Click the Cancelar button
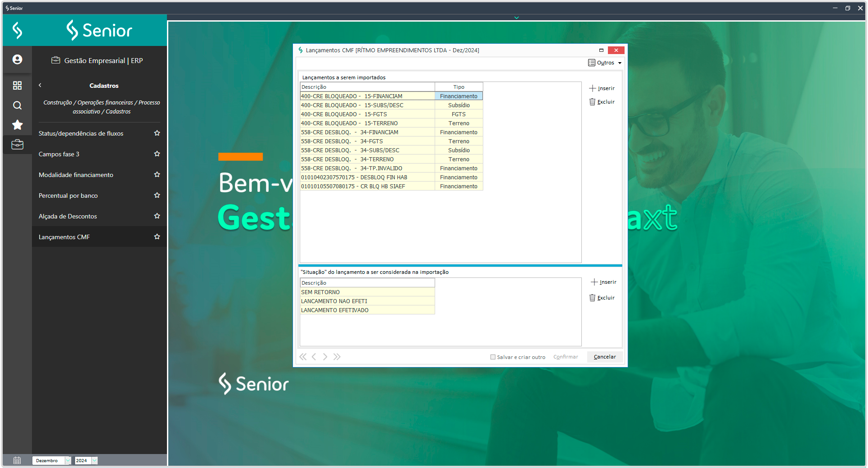The image size is (868, 468). pyautogui.click(x=605, y=357)
